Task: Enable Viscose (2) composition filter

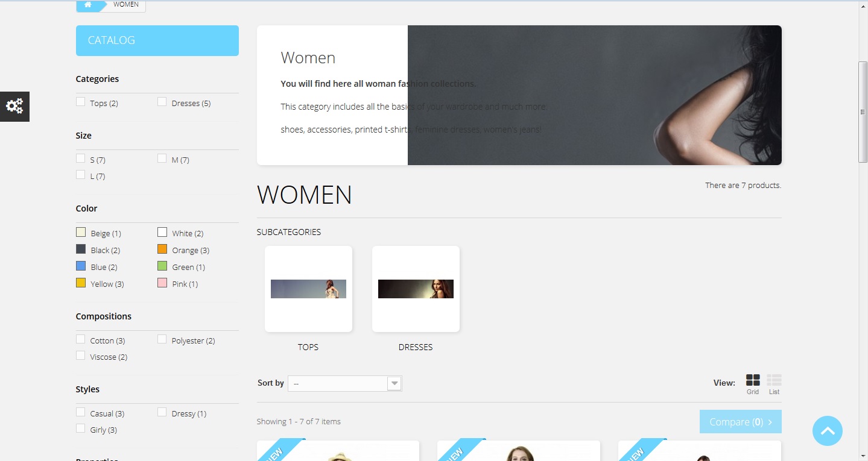Action: pos(81,356)
